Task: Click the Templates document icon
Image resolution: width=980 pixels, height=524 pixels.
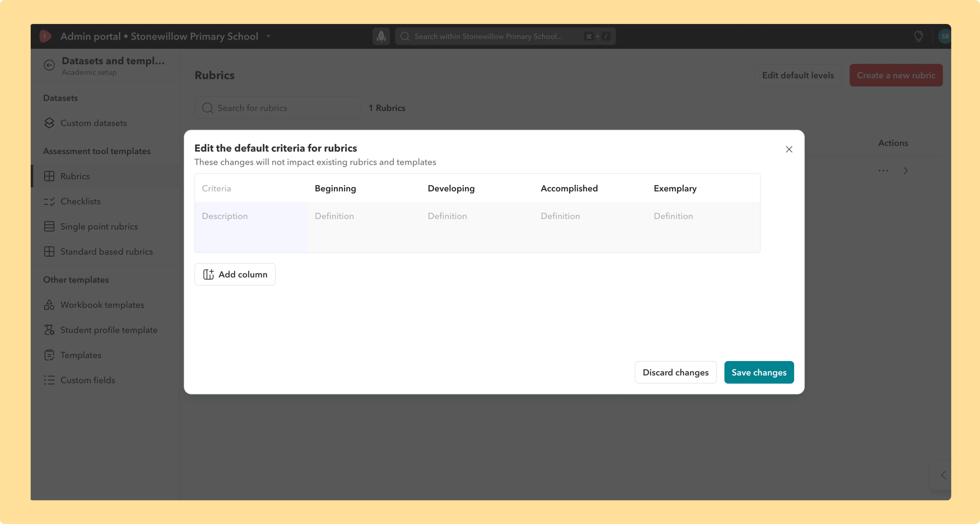Action: [49, 355]
